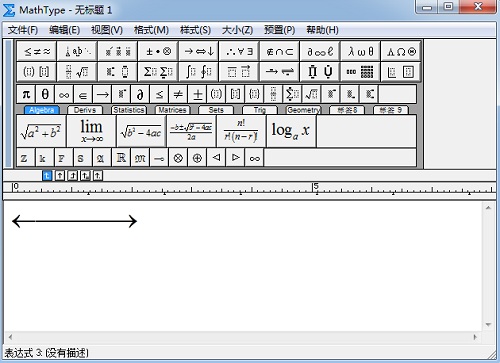The image size is (500, 363).
Task: Open the underbar and overbar templates palette
Action: (239, 72)
